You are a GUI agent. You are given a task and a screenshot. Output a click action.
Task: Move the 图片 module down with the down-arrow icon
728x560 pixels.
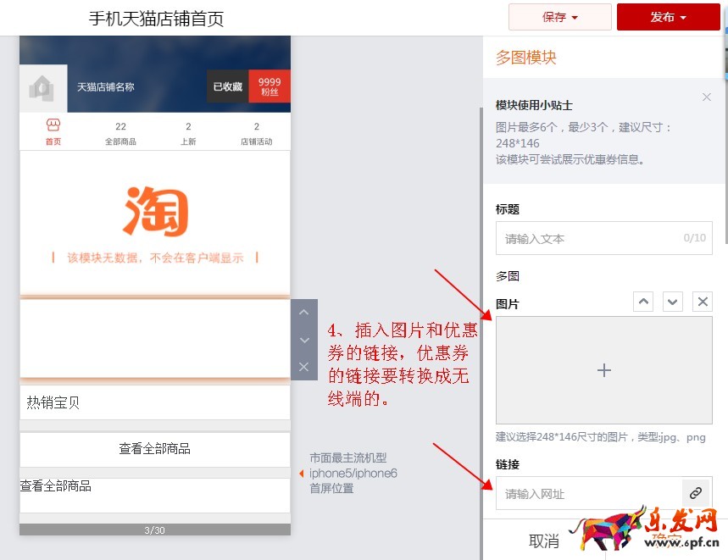coord(672,301)
